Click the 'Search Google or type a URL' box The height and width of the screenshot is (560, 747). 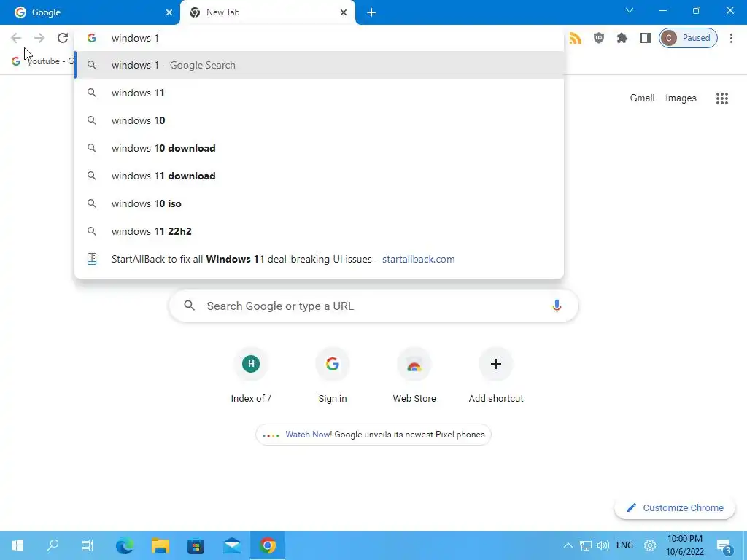pyautogui.click(x=373, y=306)
